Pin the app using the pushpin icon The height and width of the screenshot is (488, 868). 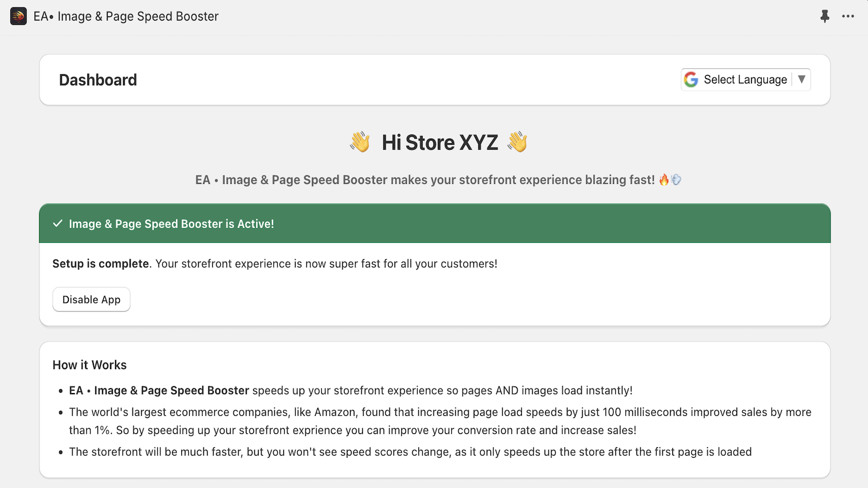825,16
